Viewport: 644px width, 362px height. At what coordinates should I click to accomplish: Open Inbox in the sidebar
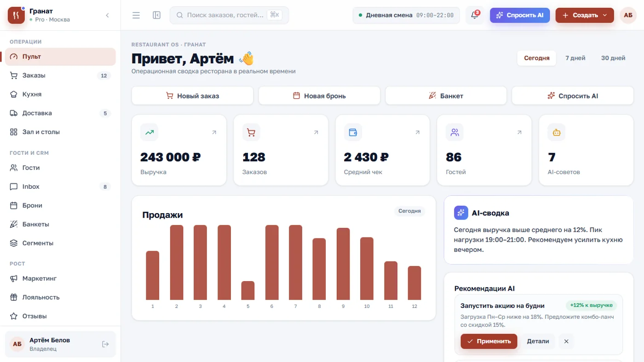coord(60,187)
